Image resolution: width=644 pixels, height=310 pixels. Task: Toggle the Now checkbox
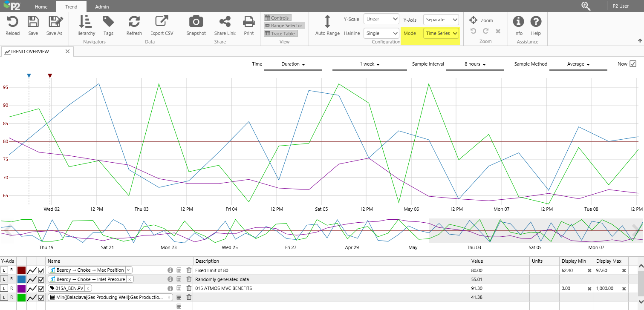(633, 64)
